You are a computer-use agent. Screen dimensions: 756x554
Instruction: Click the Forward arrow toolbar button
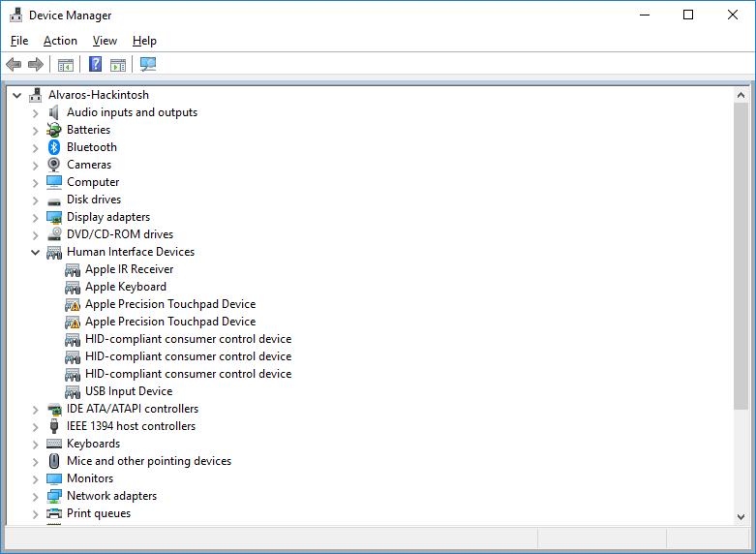[x=36, y=64]
